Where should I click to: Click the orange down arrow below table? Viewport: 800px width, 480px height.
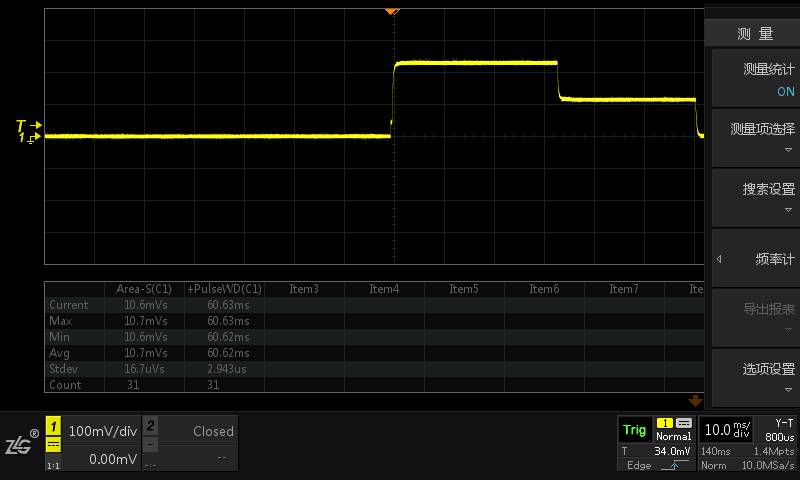click(695, 400)
